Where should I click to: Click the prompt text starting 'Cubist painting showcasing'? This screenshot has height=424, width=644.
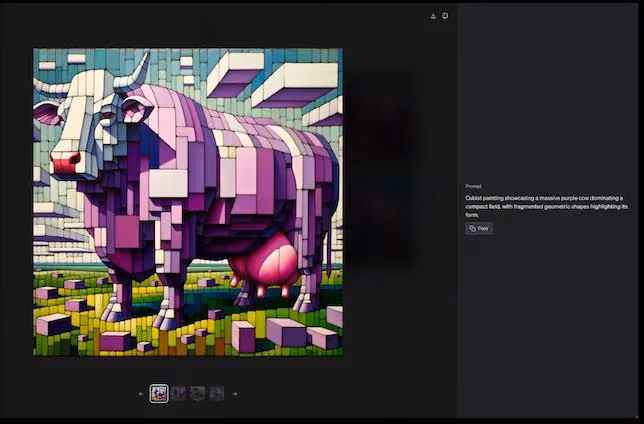pyautogui.click(x=547, y=206)
